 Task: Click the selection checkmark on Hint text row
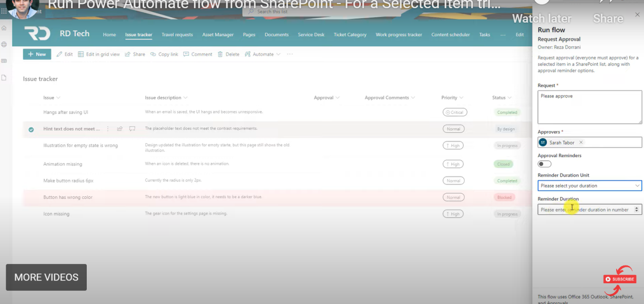tap(31, 129)
